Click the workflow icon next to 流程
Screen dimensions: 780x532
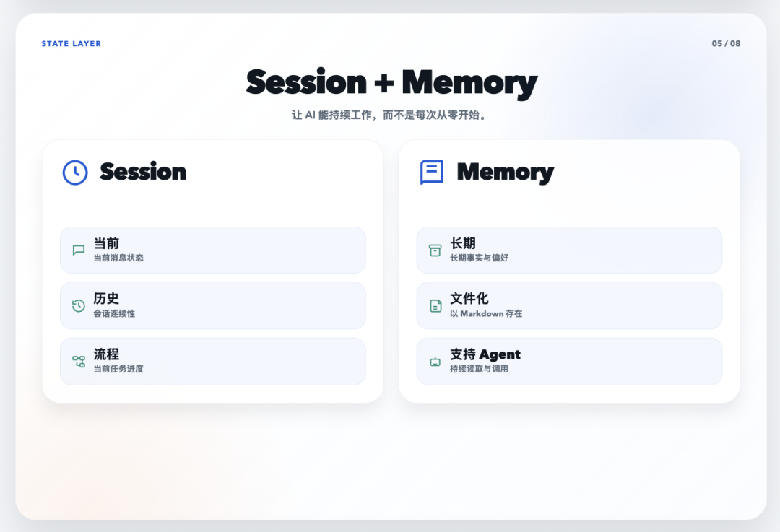pyautogui.click(x=79, y=361)
